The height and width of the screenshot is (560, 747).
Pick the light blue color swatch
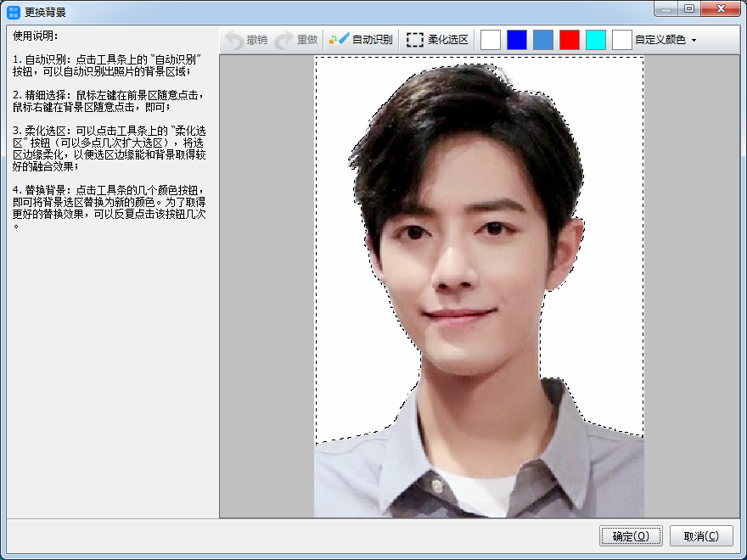click(x=543, y=40)
